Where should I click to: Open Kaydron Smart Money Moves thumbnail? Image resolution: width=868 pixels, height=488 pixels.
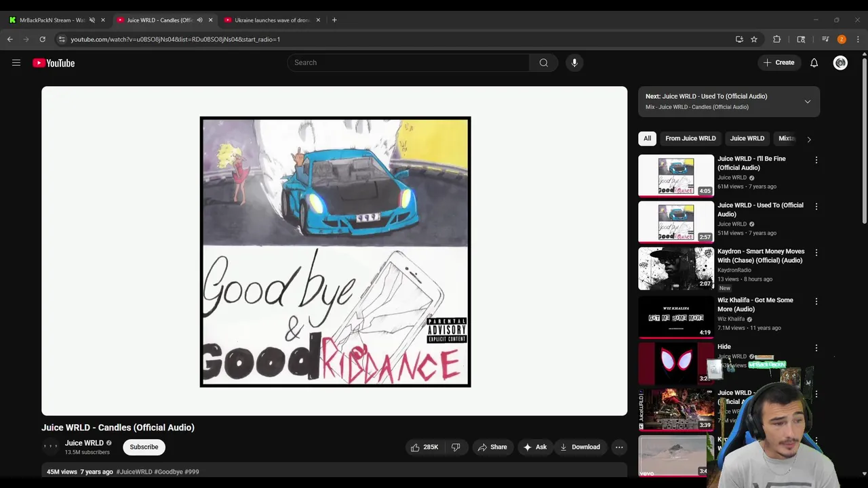click(676, 268)
